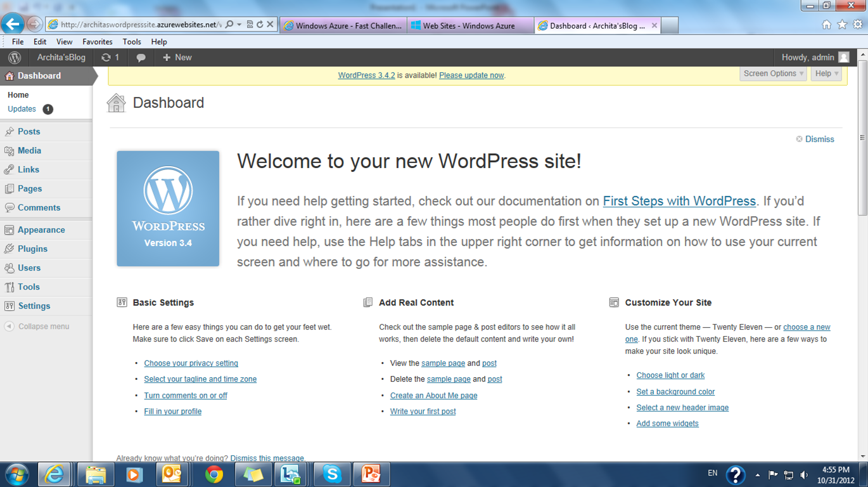Stop loading with the address bar X
The width and height of the screenshot is (868, 487).
270,25
